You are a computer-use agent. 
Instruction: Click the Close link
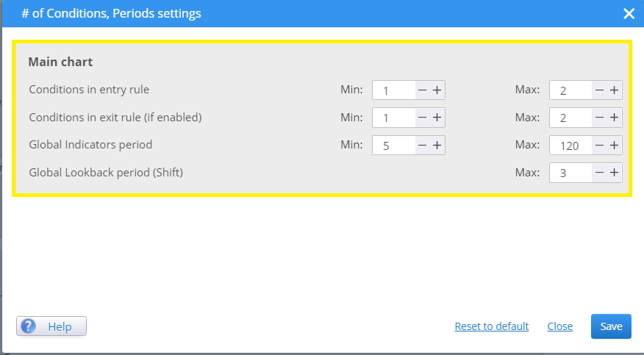point(559,326)
